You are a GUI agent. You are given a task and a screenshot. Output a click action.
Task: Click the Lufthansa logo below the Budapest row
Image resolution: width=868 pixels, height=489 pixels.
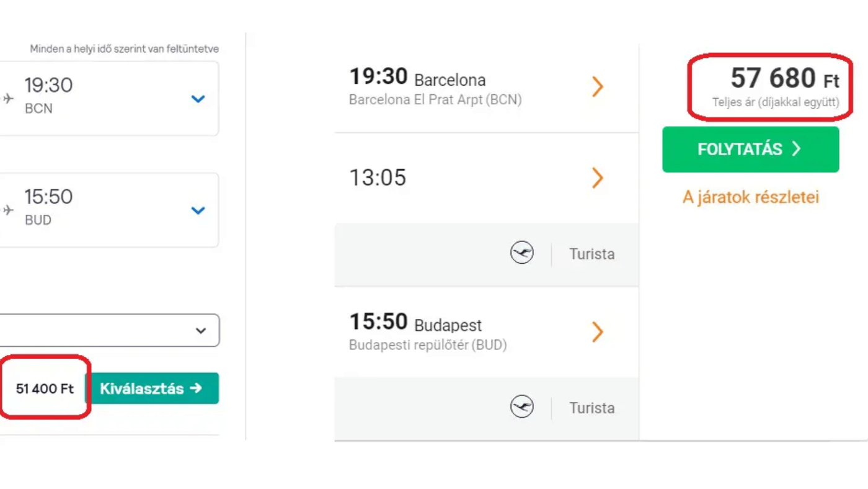coord(522,407)
